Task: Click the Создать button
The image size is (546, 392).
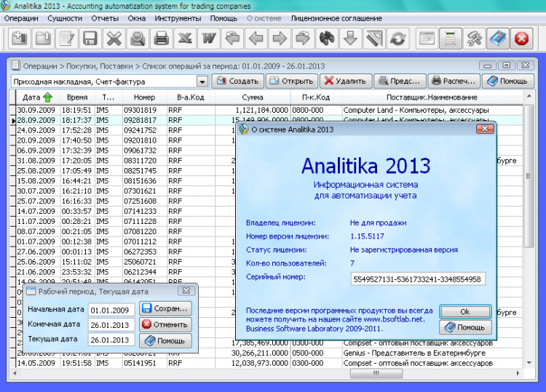Action: coord(238,81)
